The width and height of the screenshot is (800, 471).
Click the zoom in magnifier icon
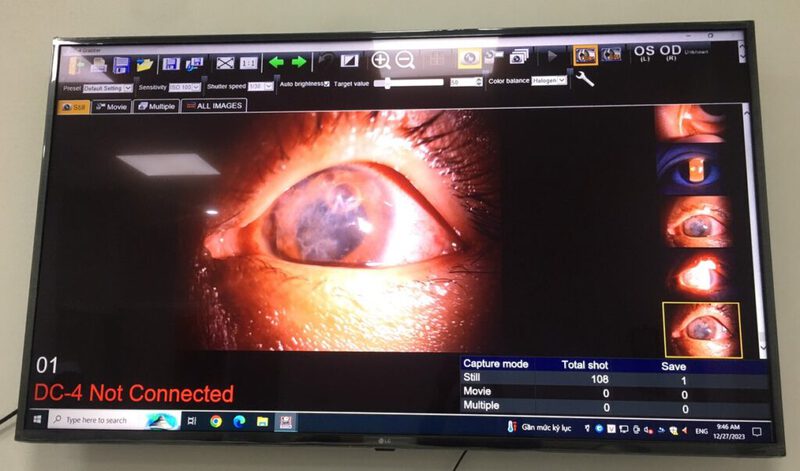(x=380, y=60)
